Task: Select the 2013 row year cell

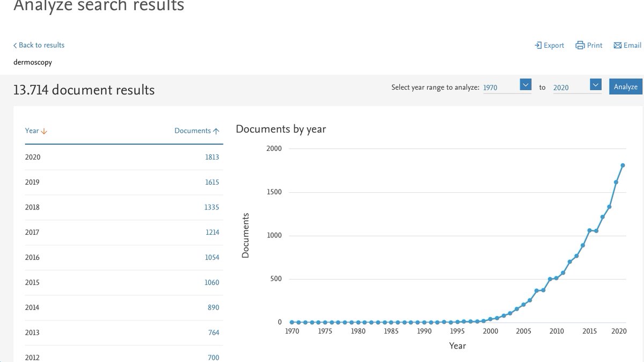Action: [x=33, y=332]
